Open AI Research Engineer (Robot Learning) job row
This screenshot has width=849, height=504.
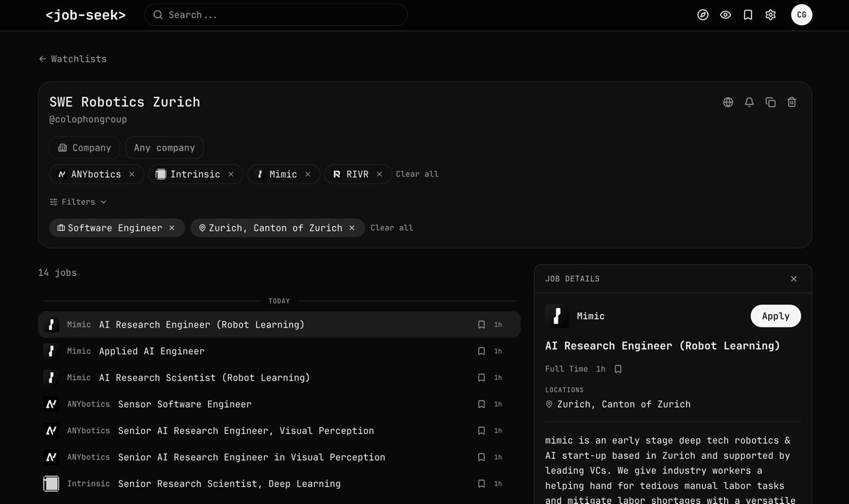tap(279, 324)
